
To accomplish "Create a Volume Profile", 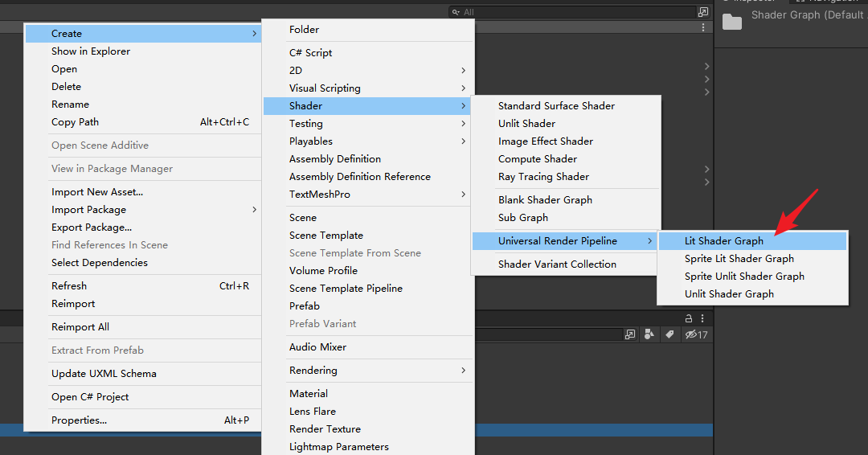I will point(368,271).
